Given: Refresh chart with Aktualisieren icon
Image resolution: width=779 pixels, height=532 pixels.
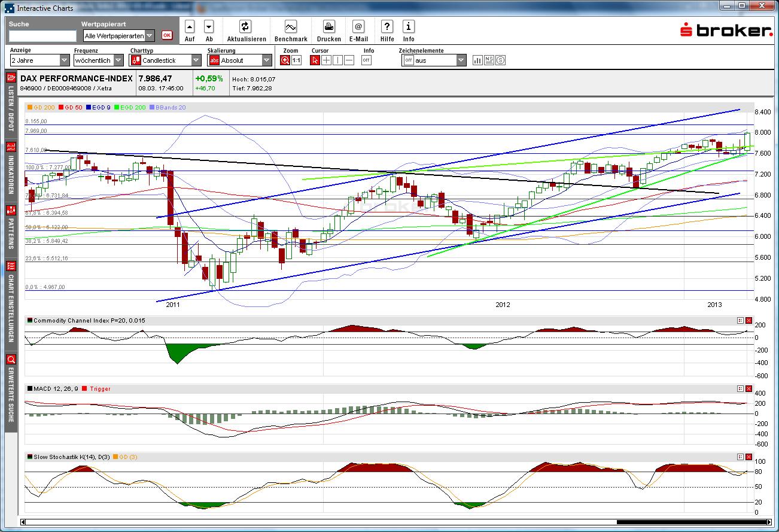Looking at the screenshot, I should tap(245, 26).
